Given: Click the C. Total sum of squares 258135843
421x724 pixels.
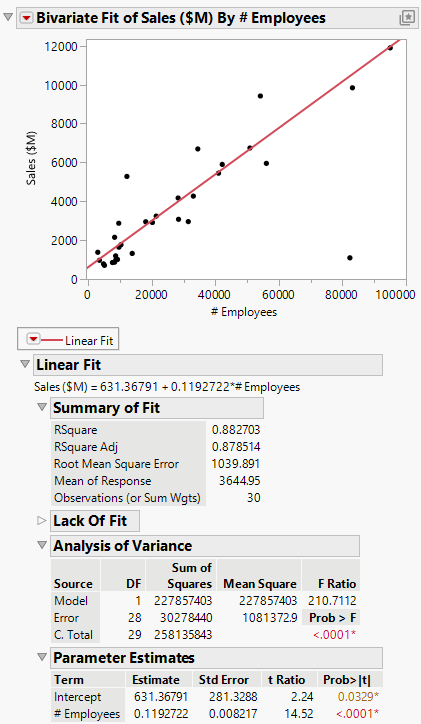Looking at the screenshot, I should (x=183, y=635).
